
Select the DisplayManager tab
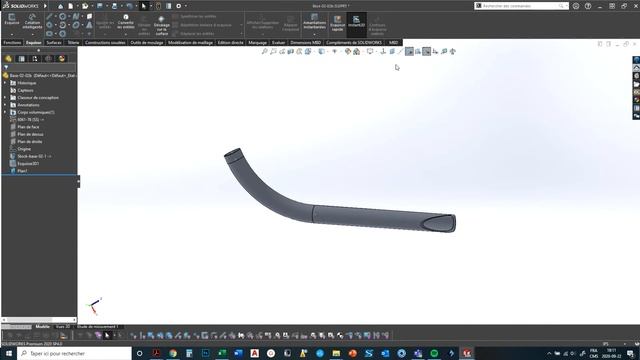pyautogui.click(x=62, y=59)
